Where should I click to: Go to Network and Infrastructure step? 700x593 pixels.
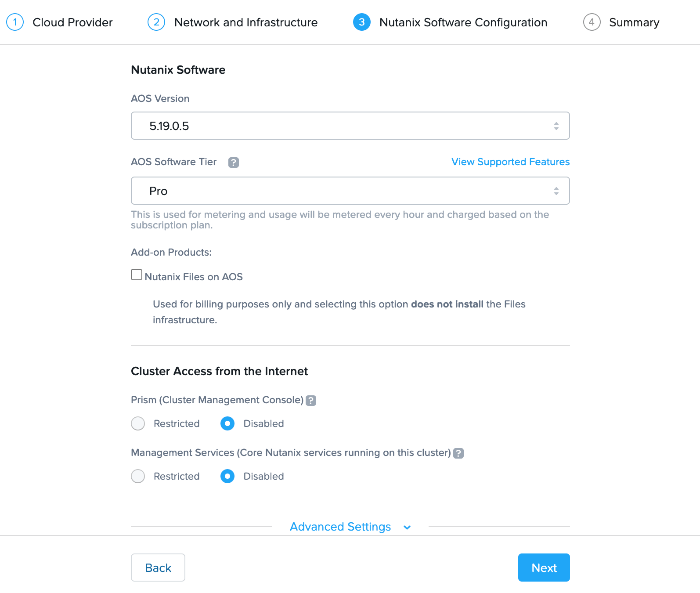click(x=245, y=22)
